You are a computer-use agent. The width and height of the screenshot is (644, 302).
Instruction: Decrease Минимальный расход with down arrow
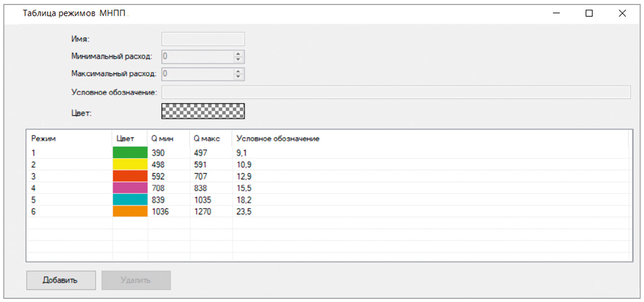238,59
